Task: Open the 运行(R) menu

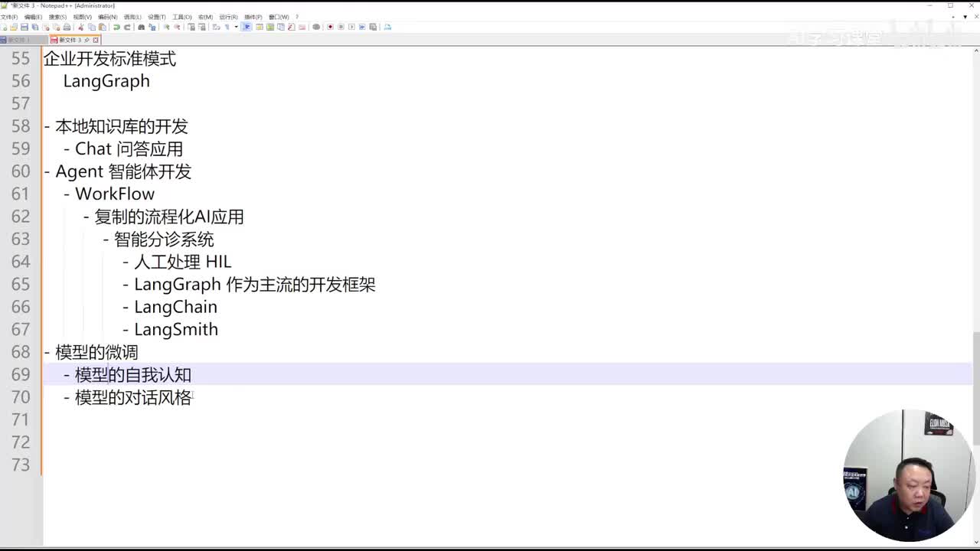Action: (x=229, y=17)
